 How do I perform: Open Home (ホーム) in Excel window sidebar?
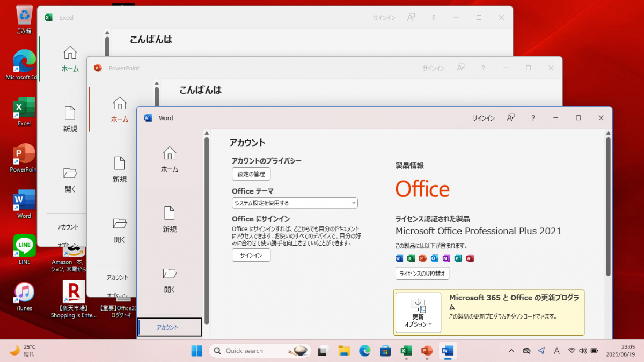(x=70, y=59)
